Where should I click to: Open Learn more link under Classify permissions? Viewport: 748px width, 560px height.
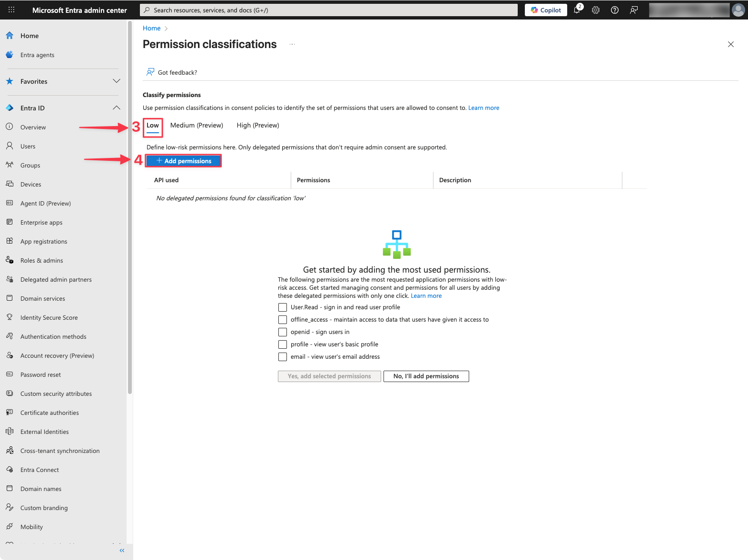click(x=484, y=108)
